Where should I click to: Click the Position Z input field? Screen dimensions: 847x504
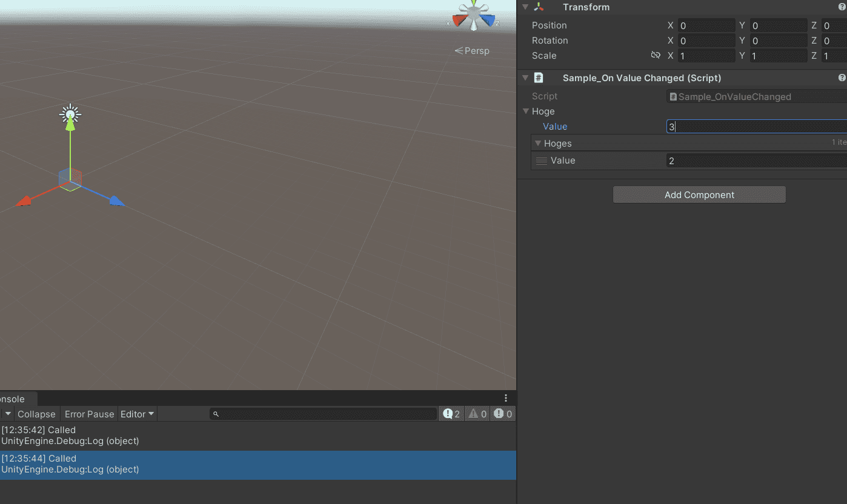pos(834,25)
